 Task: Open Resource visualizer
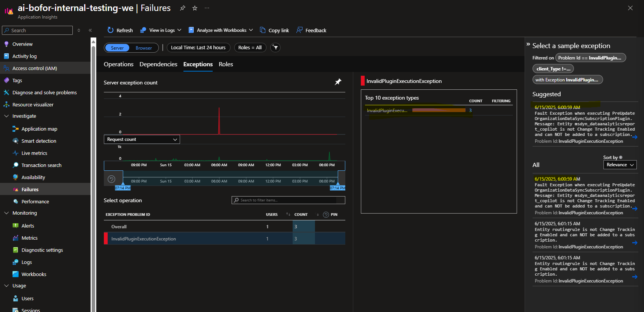33,105
